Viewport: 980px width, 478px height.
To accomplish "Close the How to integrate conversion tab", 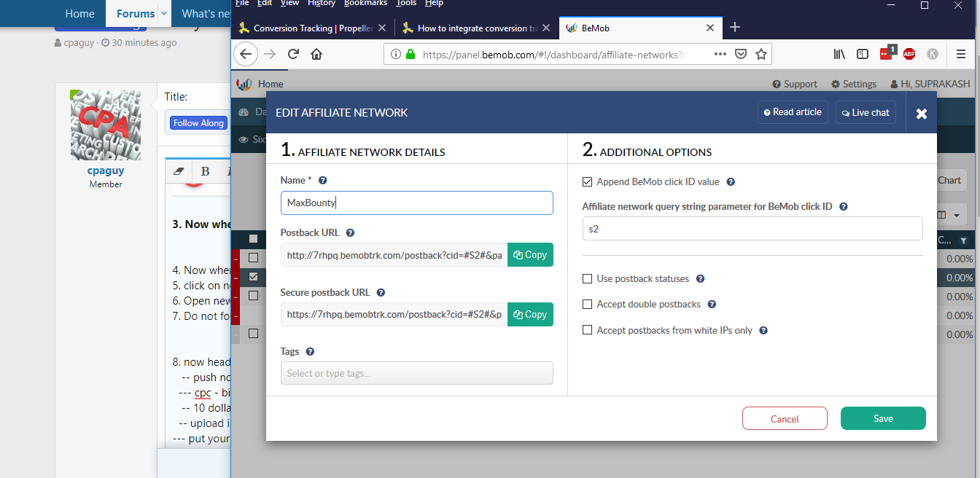I will click(x=545, y=28).
